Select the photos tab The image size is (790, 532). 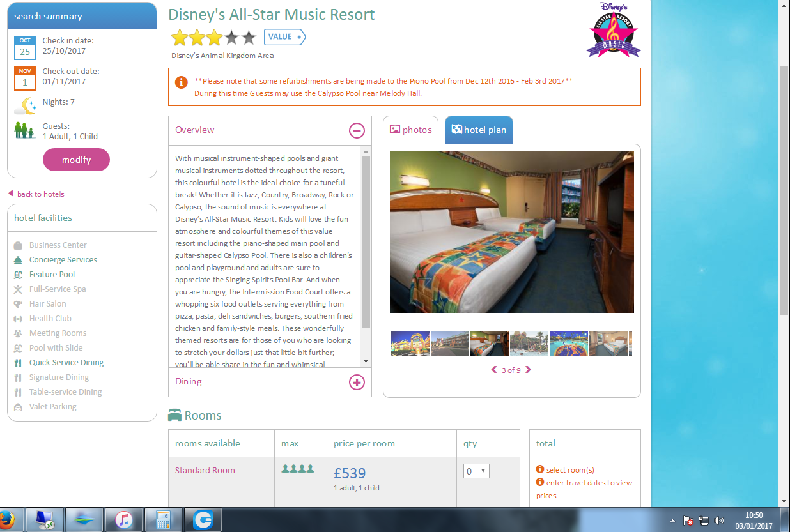[x=411, y=130]
